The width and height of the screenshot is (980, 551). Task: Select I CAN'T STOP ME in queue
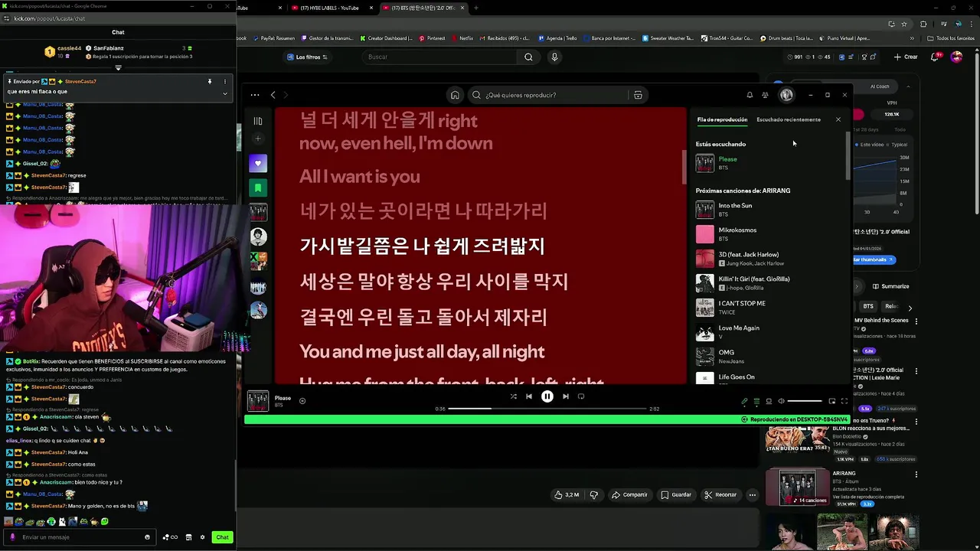(x=769, y=308)
